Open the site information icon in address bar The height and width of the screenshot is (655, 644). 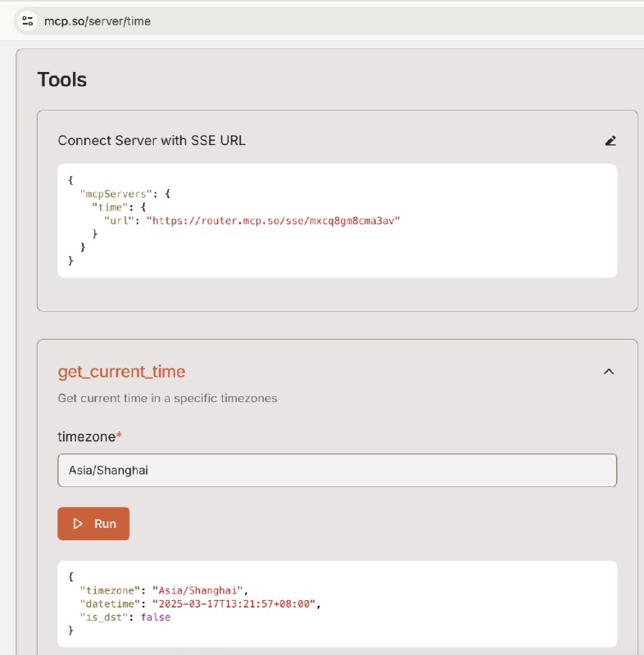28,21
